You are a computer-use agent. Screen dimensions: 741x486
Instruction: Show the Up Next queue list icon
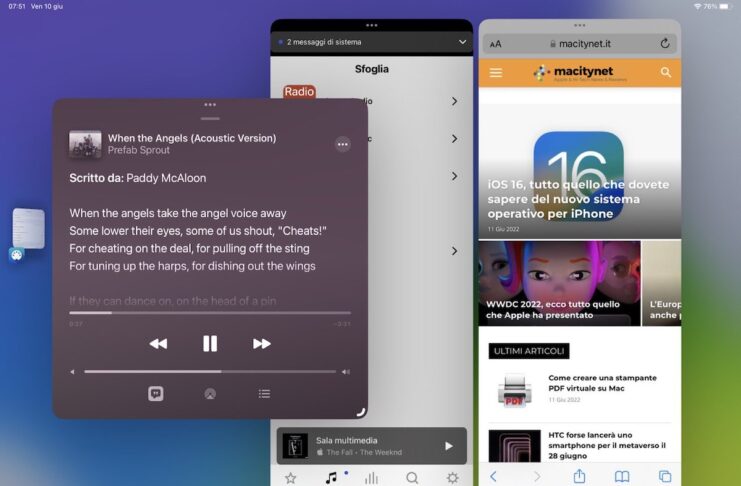point(264,394)
